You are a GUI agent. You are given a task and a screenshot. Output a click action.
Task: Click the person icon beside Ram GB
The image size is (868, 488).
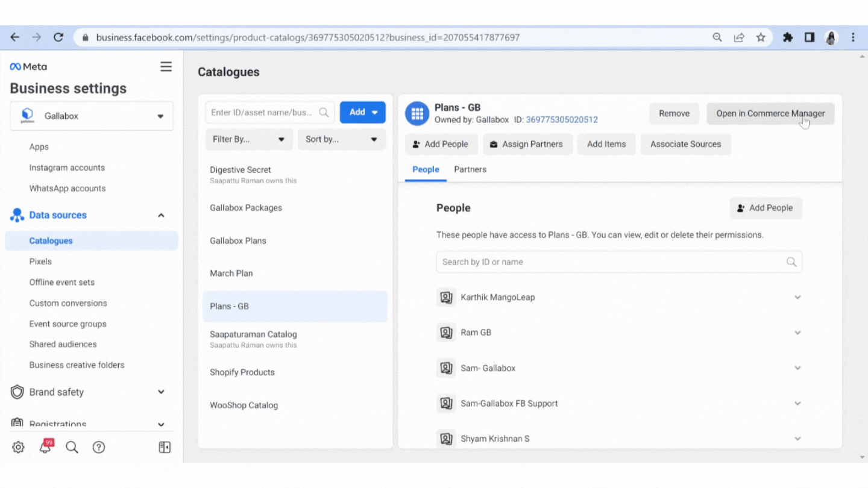click(446, 333)
